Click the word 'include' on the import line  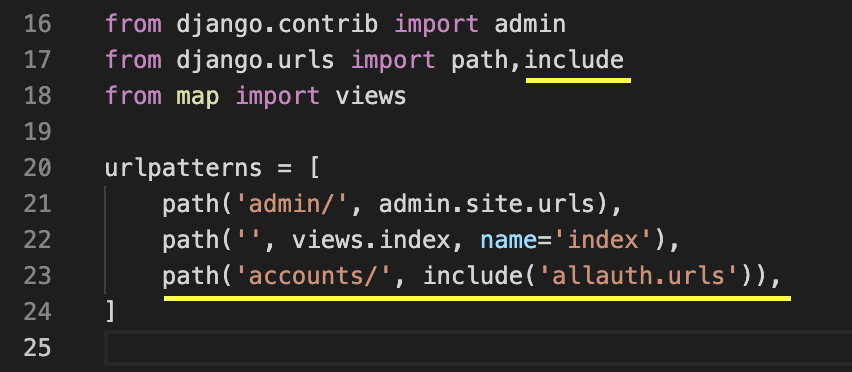[574, 60]
